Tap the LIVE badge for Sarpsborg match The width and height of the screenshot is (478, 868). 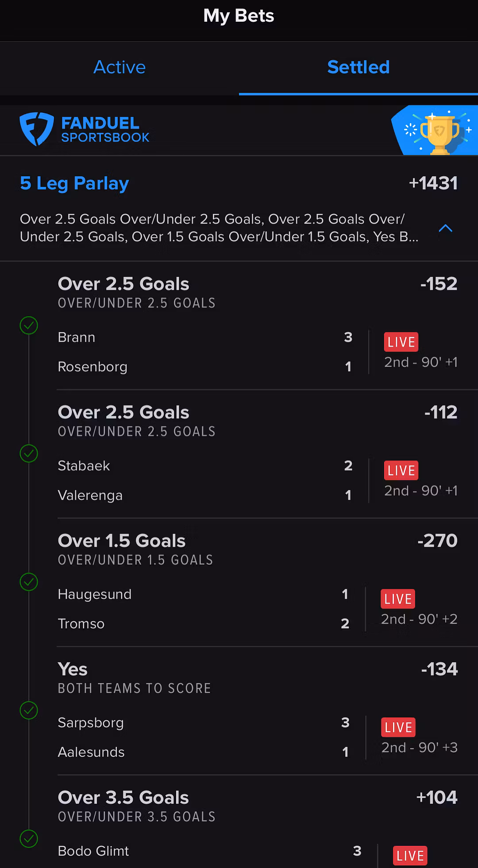(398, 727)
